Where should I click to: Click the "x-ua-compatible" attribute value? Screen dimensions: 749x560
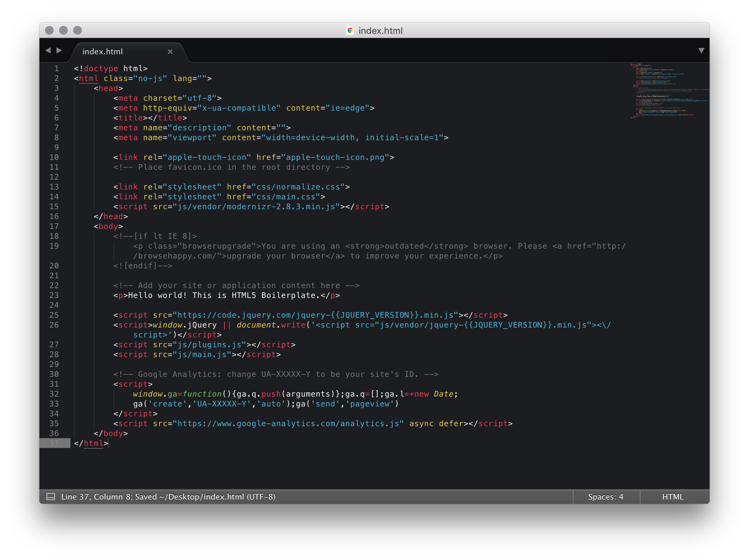[239, 108]
